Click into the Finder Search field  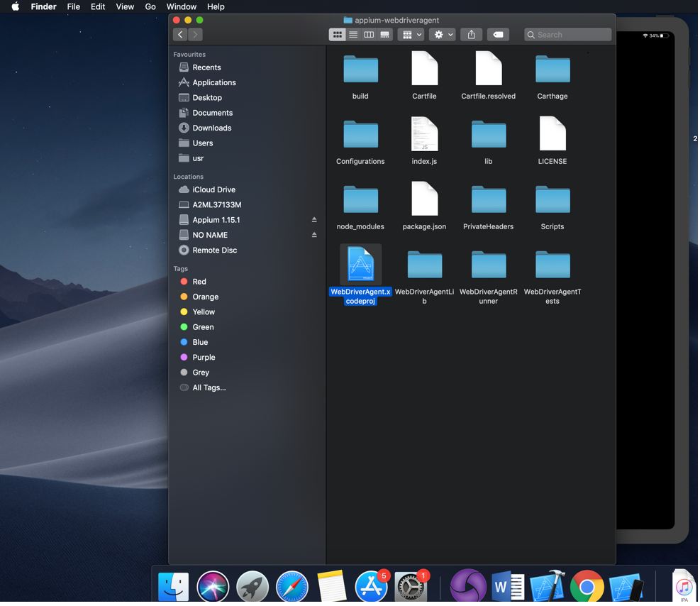568,34
